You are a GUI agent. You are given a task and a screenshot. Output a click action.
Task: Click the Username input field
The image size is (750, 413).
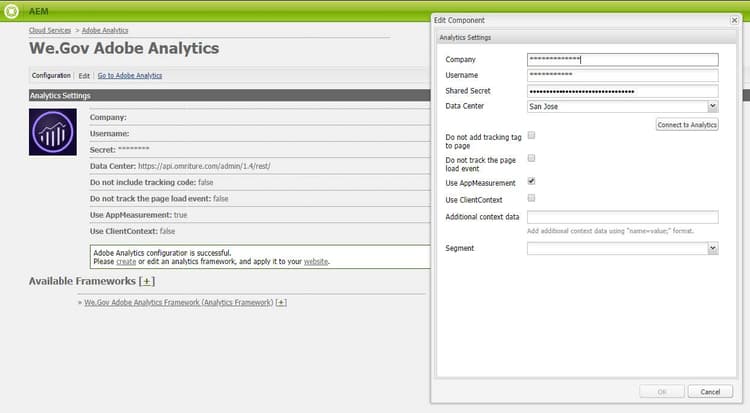click(622, 75)
